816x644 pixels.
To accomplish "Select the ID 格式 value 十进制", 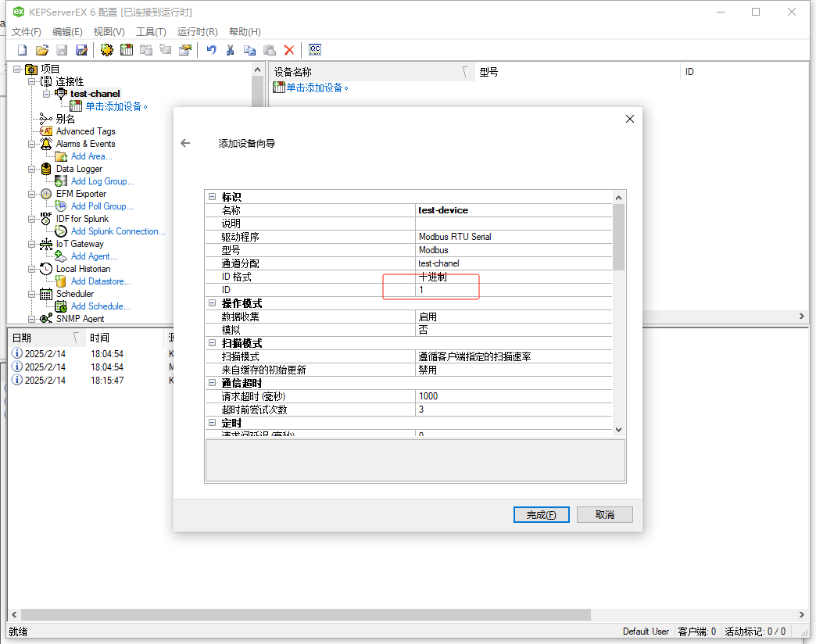I will coord(514,277).
